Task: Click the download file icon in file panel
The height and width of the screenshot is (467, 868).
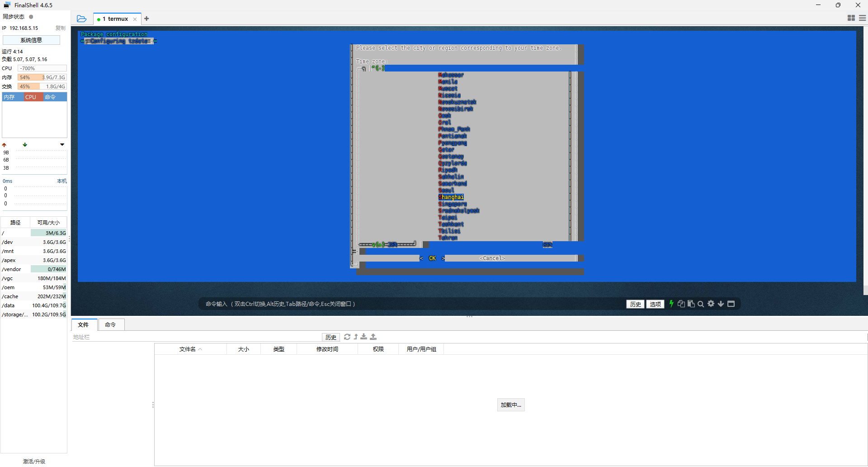Action: pos(364,337)
